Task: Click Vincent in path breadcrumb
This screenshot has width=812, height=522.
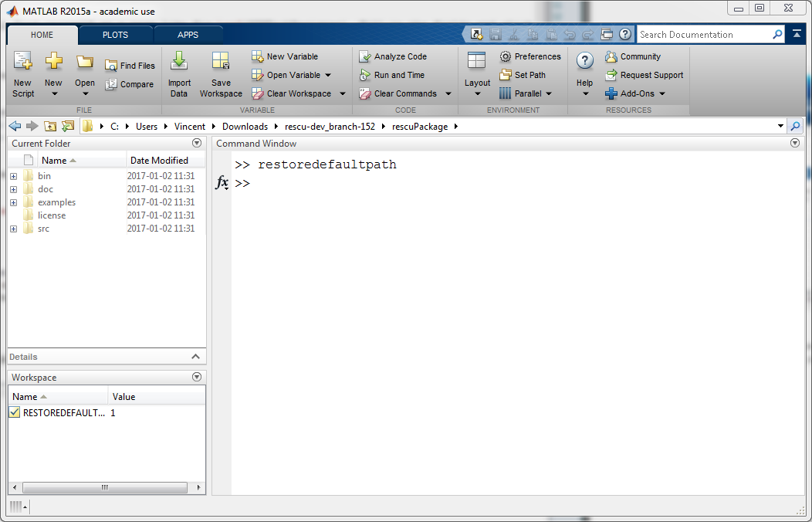Action: [190, 127]
